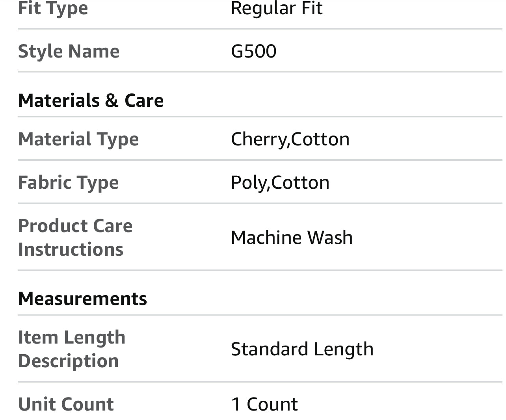Image resolution: width=506 pixels, height=420 pixels.
Task: Select the Style Name label
Action: point(69,51)
